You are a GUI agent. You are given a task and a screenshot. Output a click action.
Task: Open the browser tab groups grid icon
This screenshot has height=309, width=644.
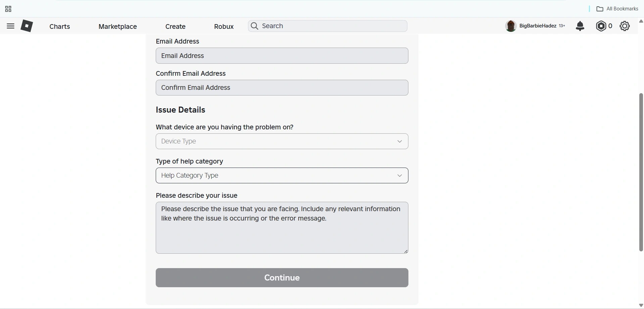pos(8,9)
